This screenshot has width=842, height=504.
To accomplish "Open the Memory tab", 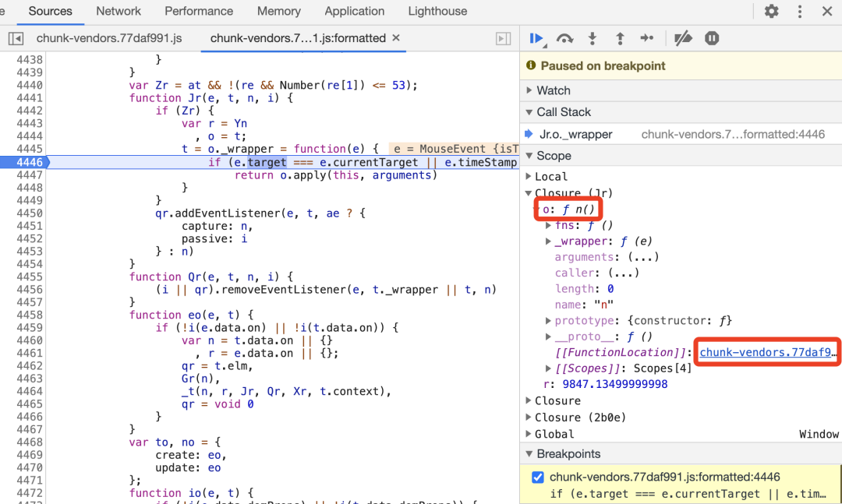I will [278, 11].
